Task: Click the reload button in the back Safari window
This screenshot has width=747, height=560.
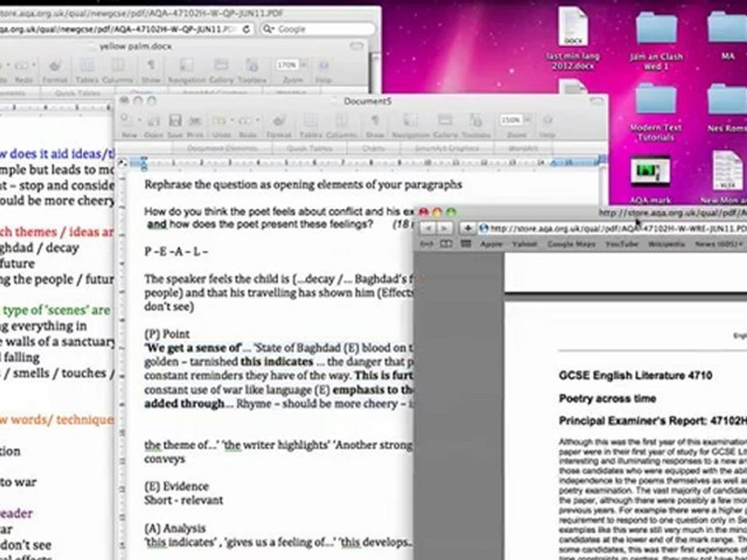Action: tap(247, 29)
